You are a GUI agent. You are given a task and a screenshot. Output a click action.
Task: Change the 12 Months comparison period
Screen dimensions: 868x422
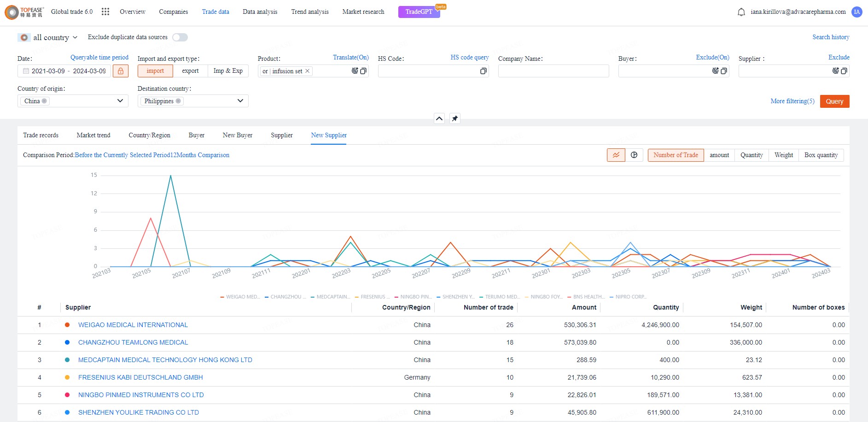point(152,155)
